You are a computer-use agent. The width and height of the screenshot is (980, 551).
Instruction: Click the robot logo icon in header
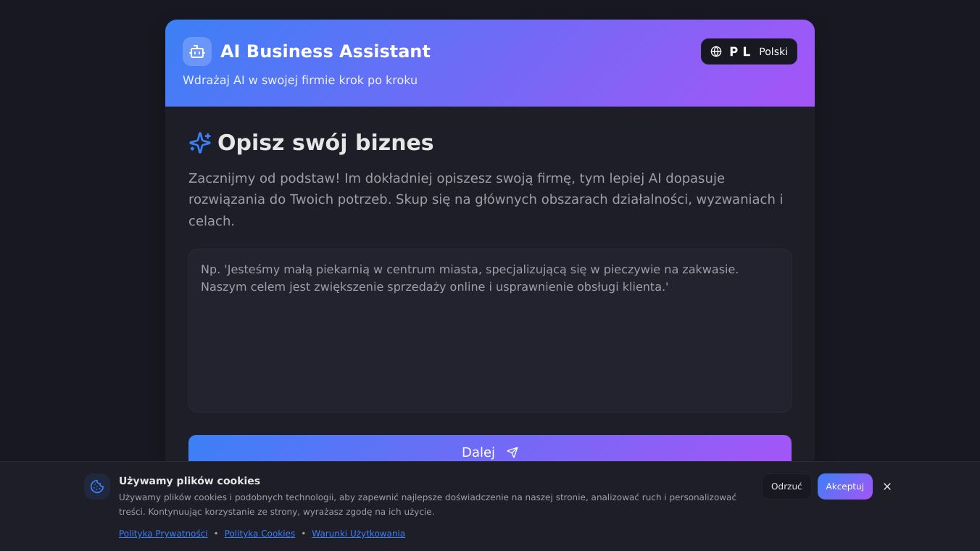197,51
